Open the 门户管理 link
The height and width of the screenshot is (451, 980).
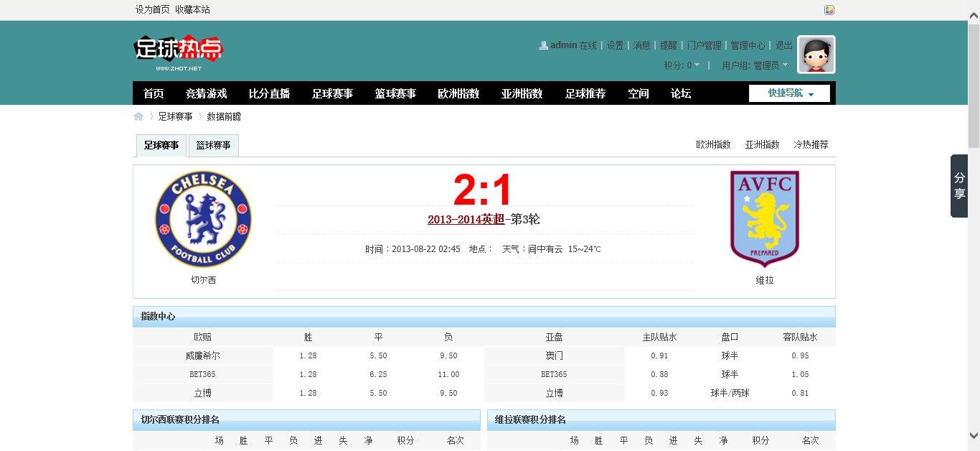coord(704,45)
